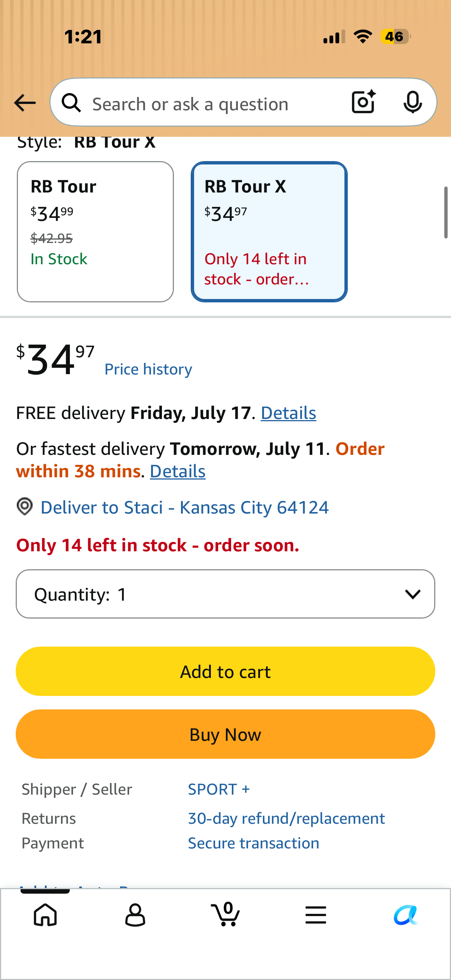Select the RB Tour style option
Screen dimensions: 451x980
point(95,232)
